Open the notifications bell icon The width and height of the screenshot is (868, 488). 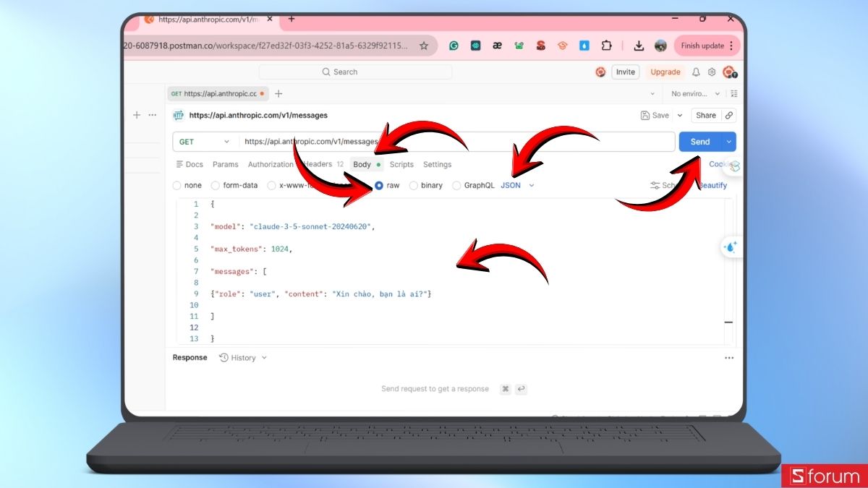[x=696, y=72]
